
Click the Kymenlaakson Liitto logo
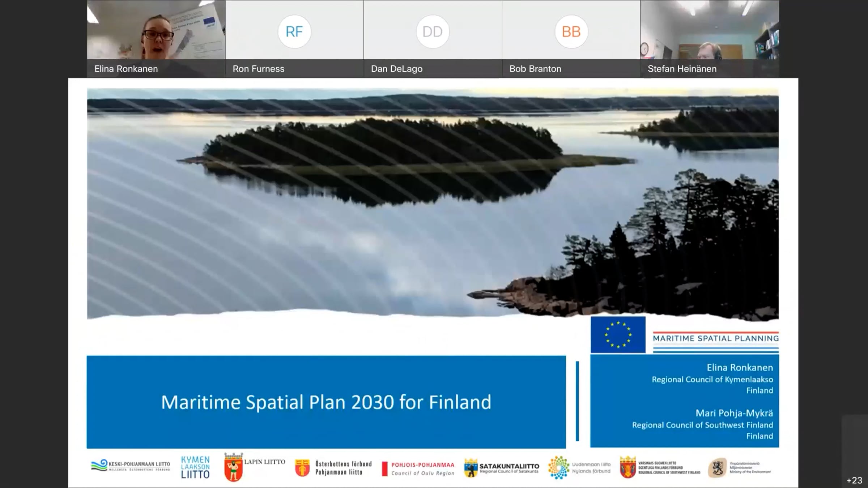[195, 467]
